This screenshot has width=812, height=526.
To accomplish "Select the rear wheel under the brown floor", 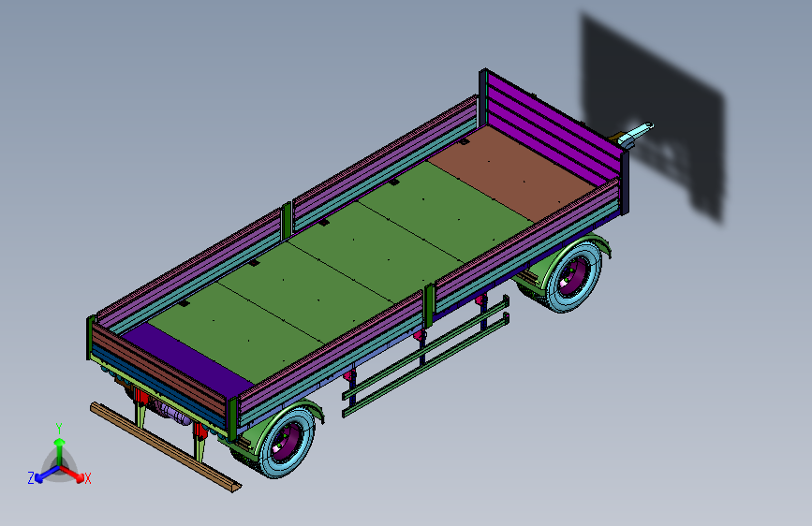I will (574, 277).
